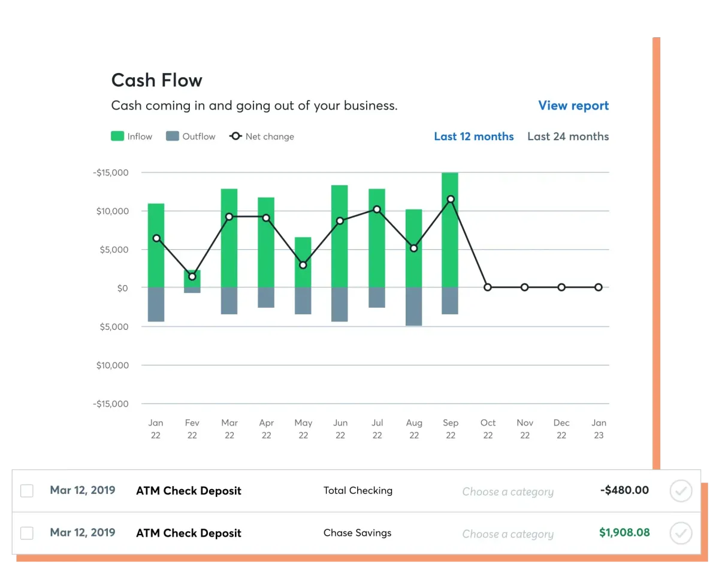Click ATM Check Deposit in Total Checking row
Image resolution: width=719 pixels, height=588 pixels.
(x=189, y=491)
